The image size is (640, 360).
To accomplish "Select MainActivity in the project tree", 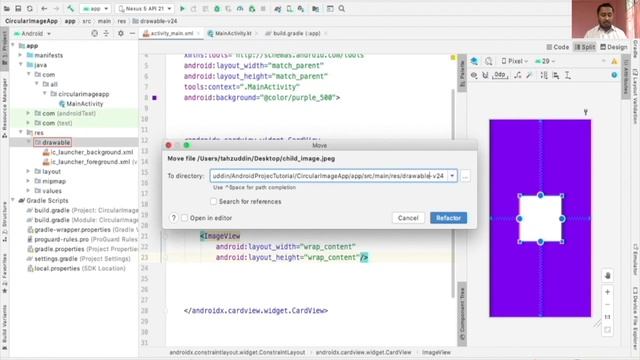I will tap(81, 104).
